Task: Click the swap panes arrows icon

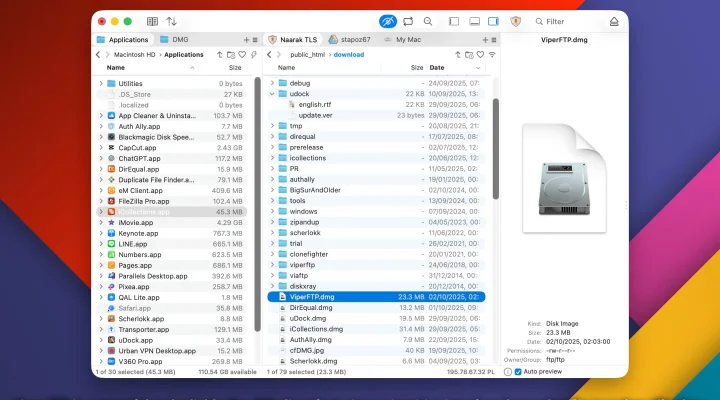Action: click(171, 22)
